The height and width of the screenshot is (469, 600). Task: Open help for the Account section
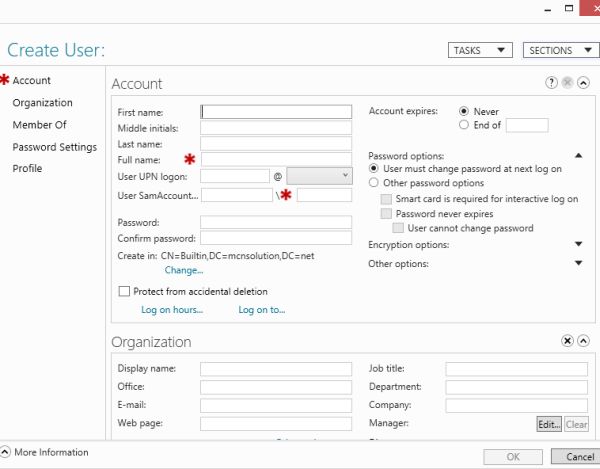(x=551, y=82)
